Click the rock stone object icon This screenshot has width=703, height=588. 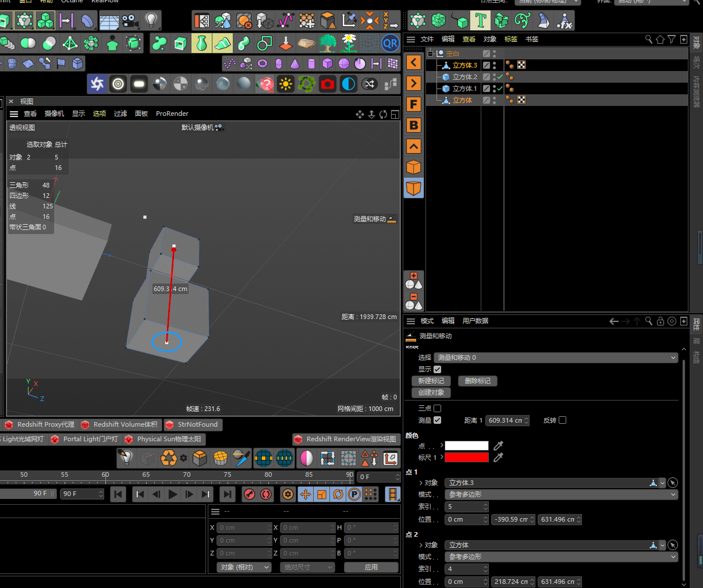307,43
